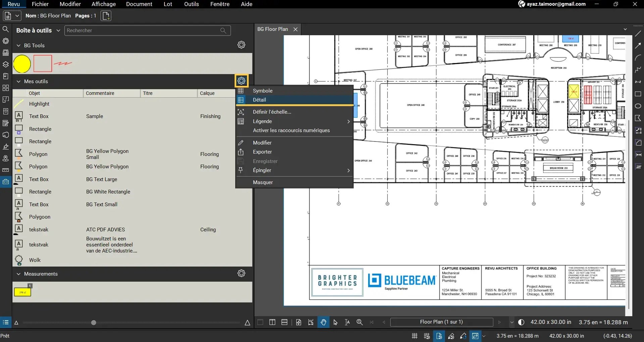Open the Document menu

[139, 4]
